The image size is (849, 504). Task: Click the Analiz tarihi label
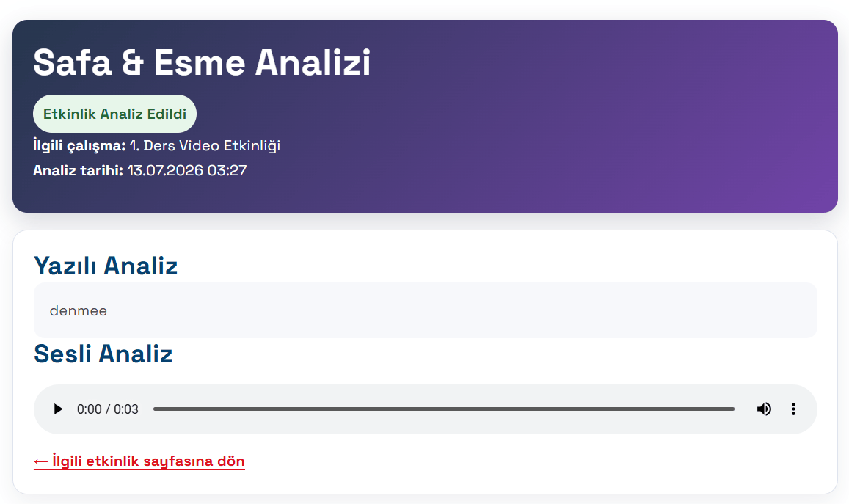pyautogui.click(x=78, y=170)
